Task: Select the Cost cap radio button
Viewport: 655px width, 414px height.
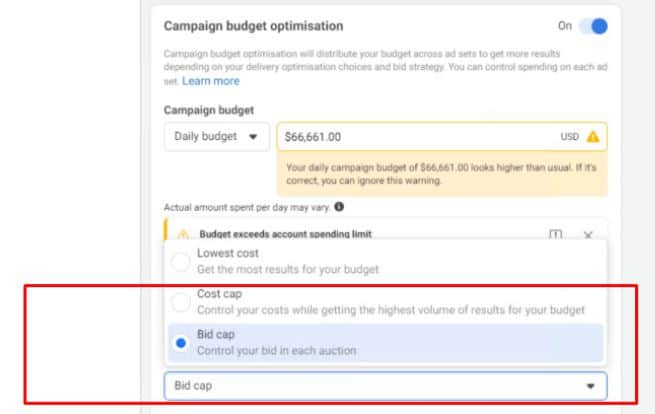Action: click(x=181, y=302)
